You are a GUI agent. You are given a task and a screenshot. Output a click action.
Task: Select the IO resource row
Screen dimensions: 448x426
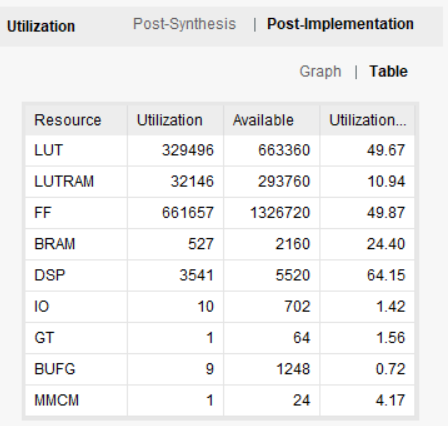point(220,306)
